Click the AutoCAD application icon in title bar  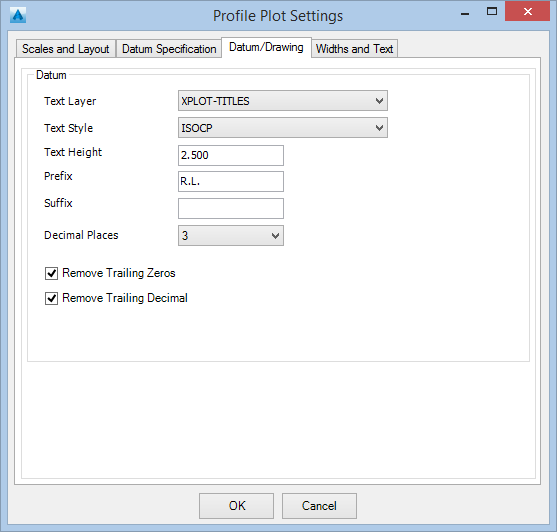click(x=18, y=16)
